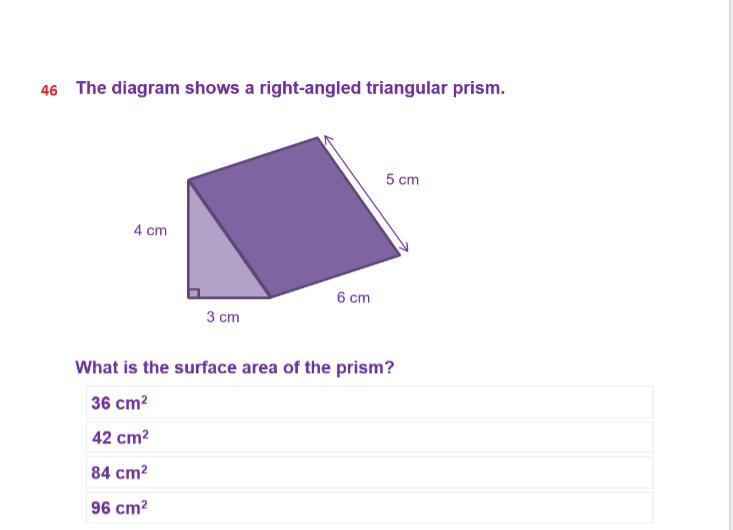Click the heading 'The diagram shows a right-angled triangular prism'
The height and width of the screenshot is (530, 733).
(290, 88)
